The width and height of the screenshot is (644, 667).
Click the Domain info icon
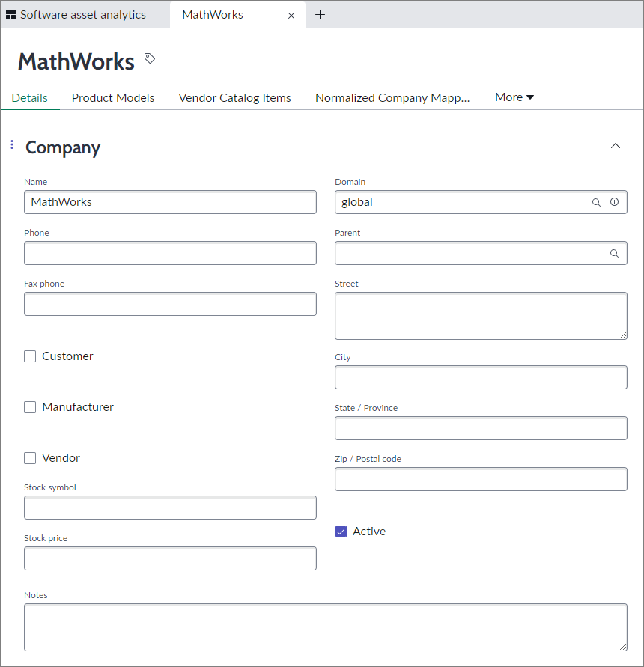pos(614,202)
